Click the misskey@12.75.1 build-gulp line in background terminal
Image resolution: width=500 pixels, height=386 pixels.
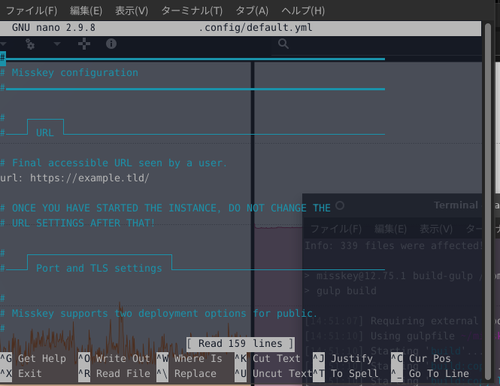click(x=394, y=276)
